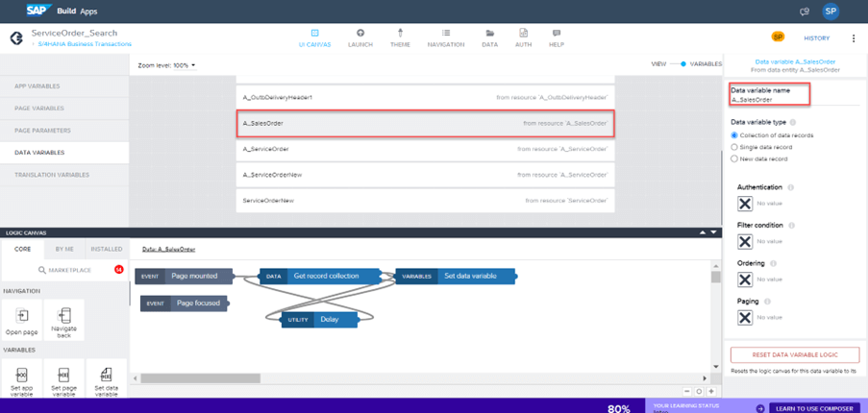
Task: Set the Filter condition value box
Action: click(745, 242)
